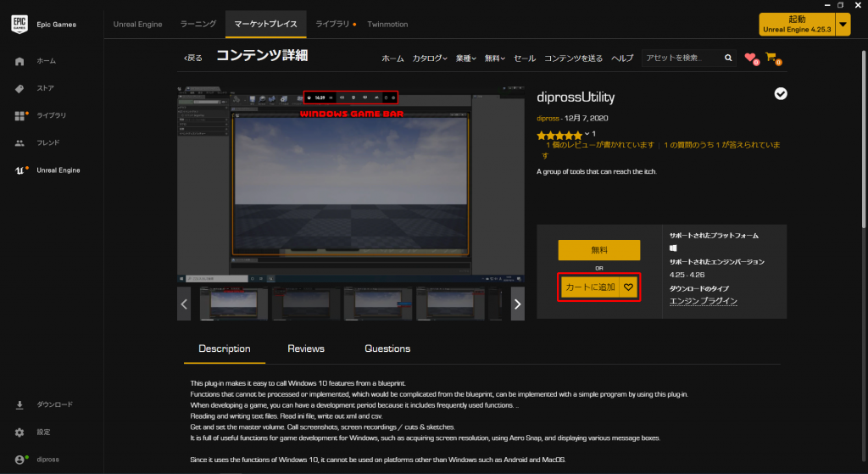The width and height of the screenshot is (868, 474).
Task: Expand the 無料 dropdown menu
Action: pos(494,59)
